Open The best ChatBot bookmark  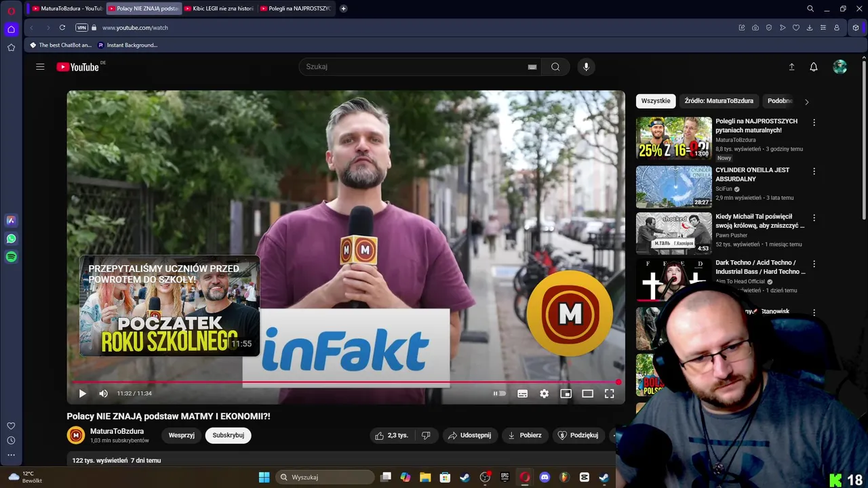click(x=60, y=45)
